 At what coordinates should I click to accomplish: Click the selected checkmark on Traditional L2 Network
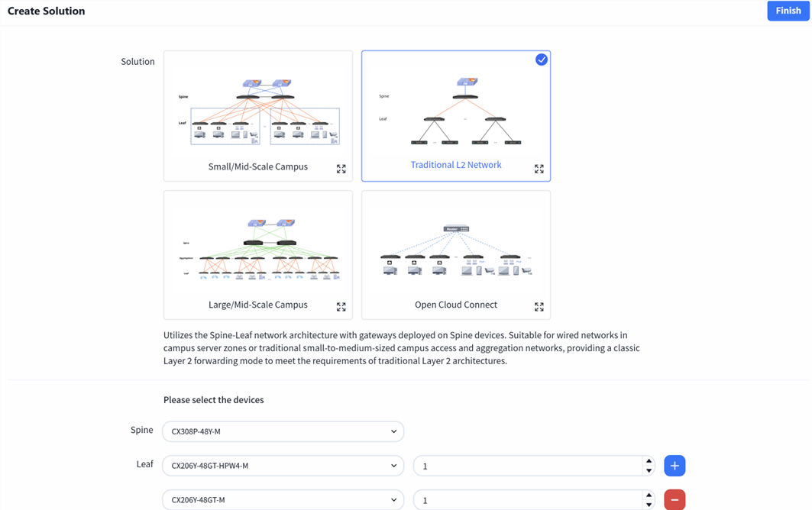pyautogui.click(x=541, y=60)
